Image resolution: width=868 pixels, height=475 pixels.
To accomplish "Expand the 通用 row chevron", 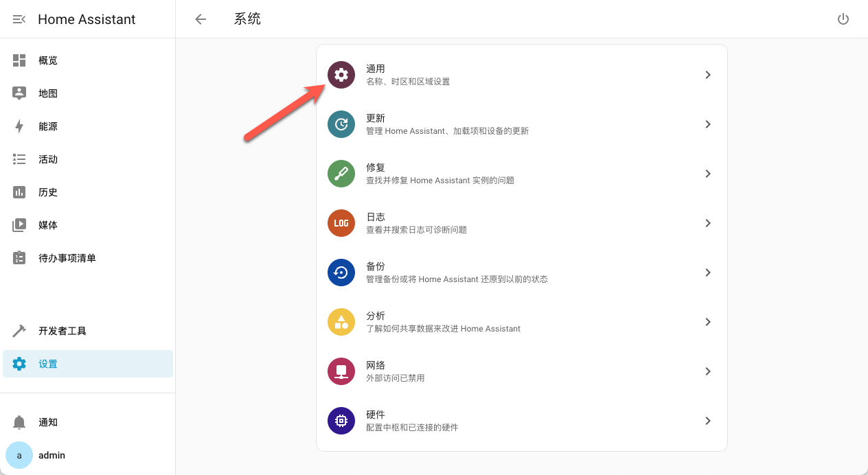I will (x=708, y=75).
